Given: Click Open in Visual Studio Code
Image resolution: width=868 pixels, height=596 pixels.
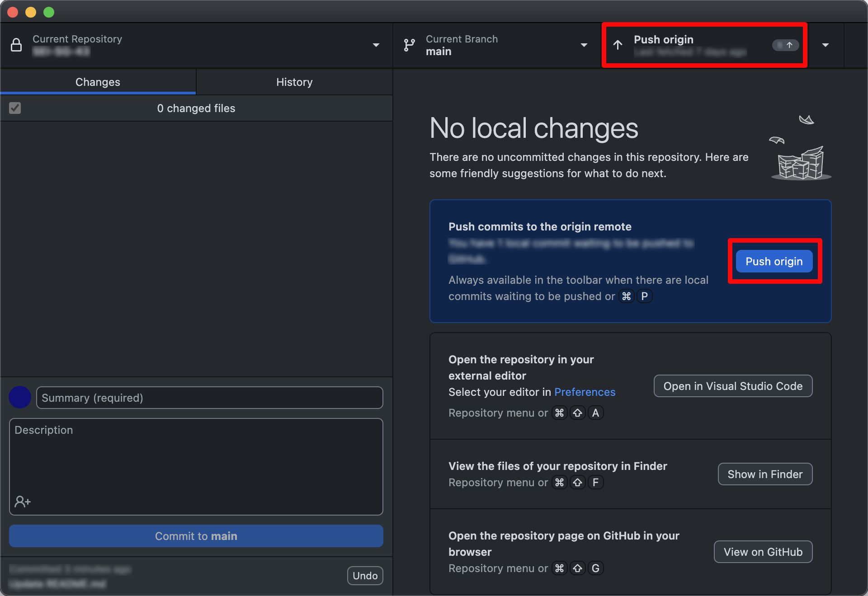Looking at the screenshot, I should 733,386.
